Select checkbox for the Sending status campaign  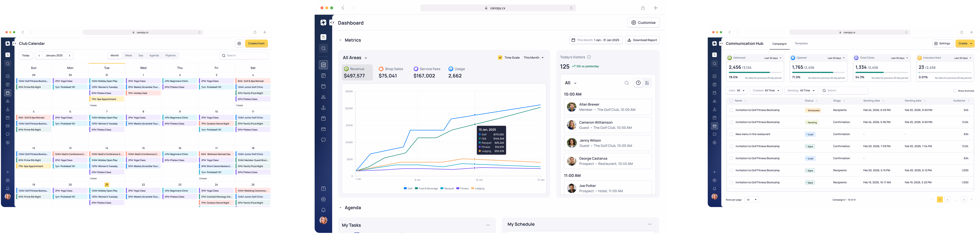[x=731, y=122]
